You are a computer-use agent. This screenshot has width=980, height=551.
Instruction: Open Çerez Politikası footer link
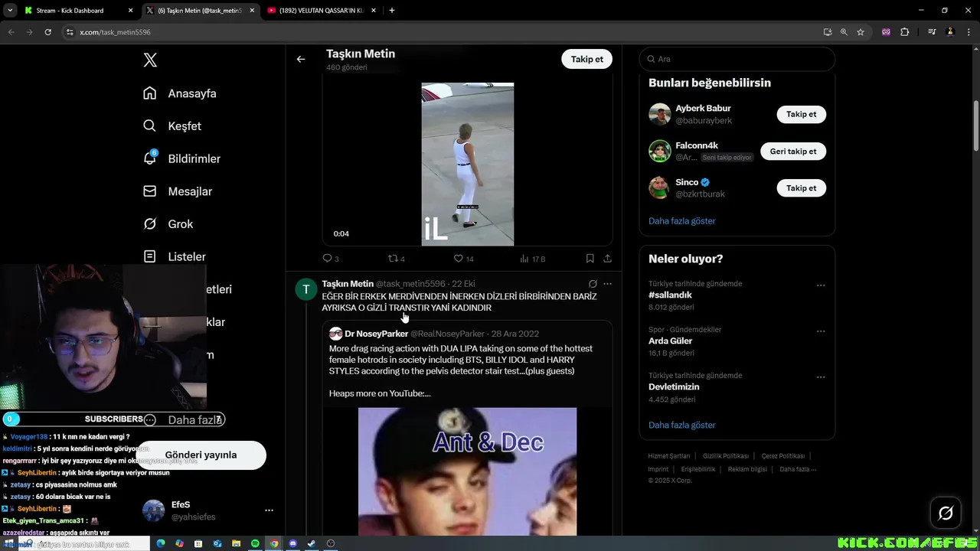pyautogui.click(x=782, y=456)
